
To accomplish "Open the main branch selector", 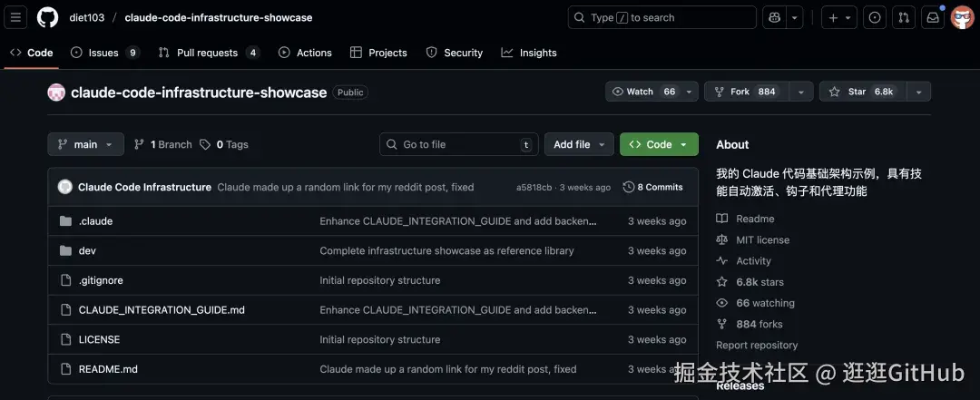I will click(x=85, y=144).
